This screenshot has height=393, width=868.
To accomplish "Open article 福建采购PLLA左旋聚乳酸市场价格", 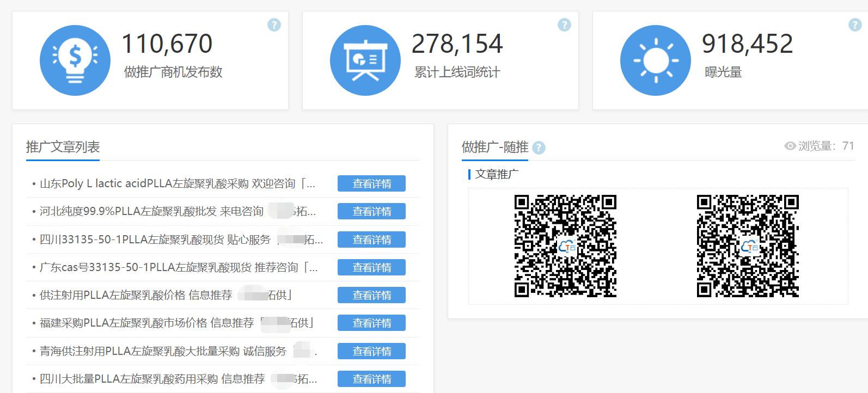I will click(177, 323).
